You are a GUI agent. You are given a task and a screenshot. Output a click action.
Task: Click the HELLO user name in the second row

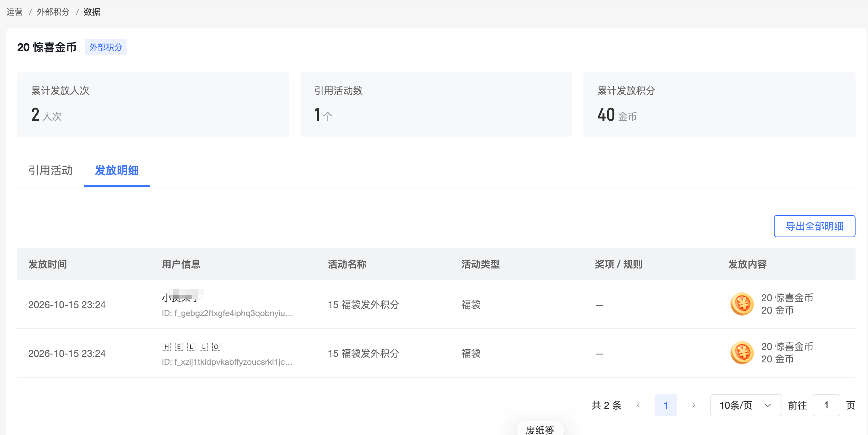click(x=192, y=347)
